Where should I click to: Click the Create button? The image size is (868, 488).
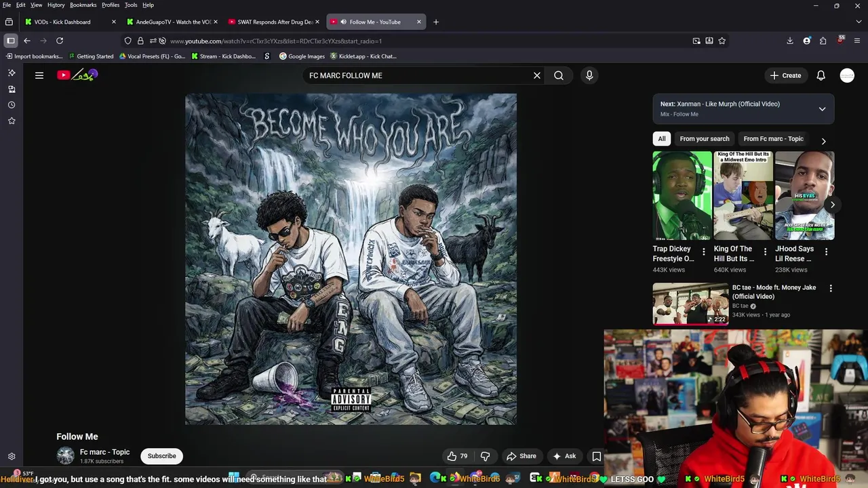pos(785,75)
